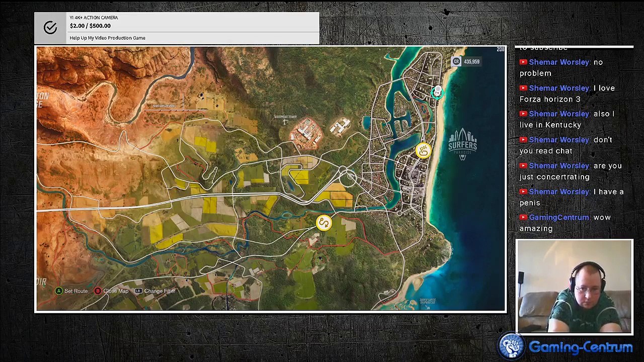
Task: Click the 'don't you read chat' message
Action: pos(566,145)
